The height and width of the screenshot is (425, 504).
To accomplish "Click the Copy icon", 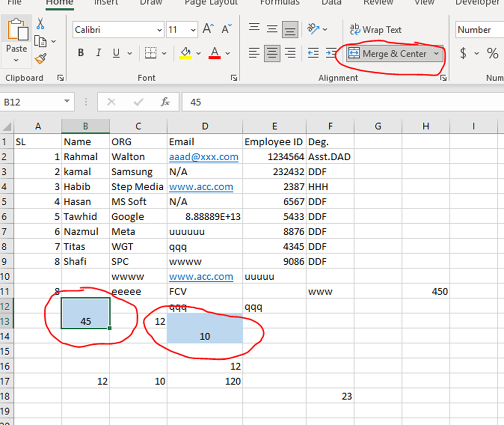I will [x=40, y=42].
